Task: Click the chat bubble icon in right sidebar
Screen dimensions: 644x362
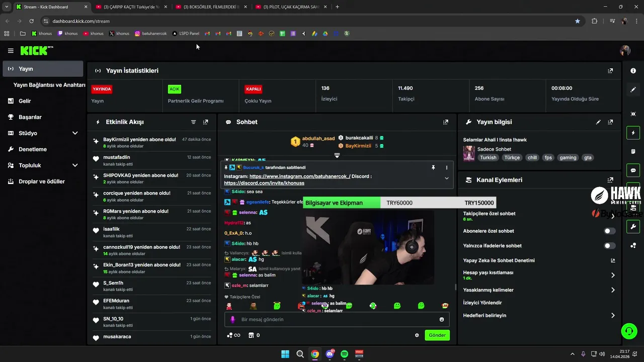Action: pyautogui.click(x=633, y=170)
